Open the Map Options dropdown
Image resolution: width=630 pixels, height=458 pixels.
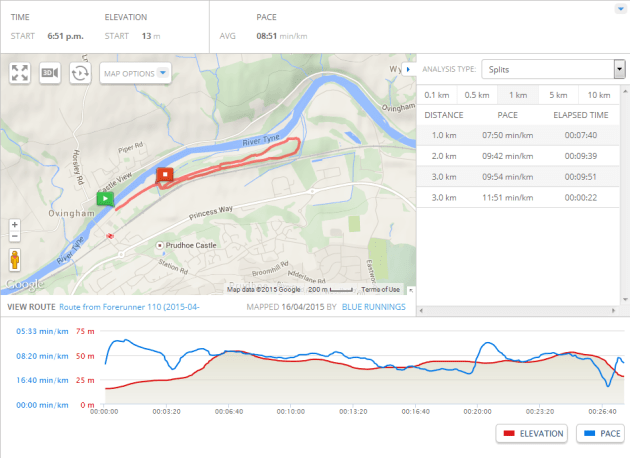(x=137, y=73)
